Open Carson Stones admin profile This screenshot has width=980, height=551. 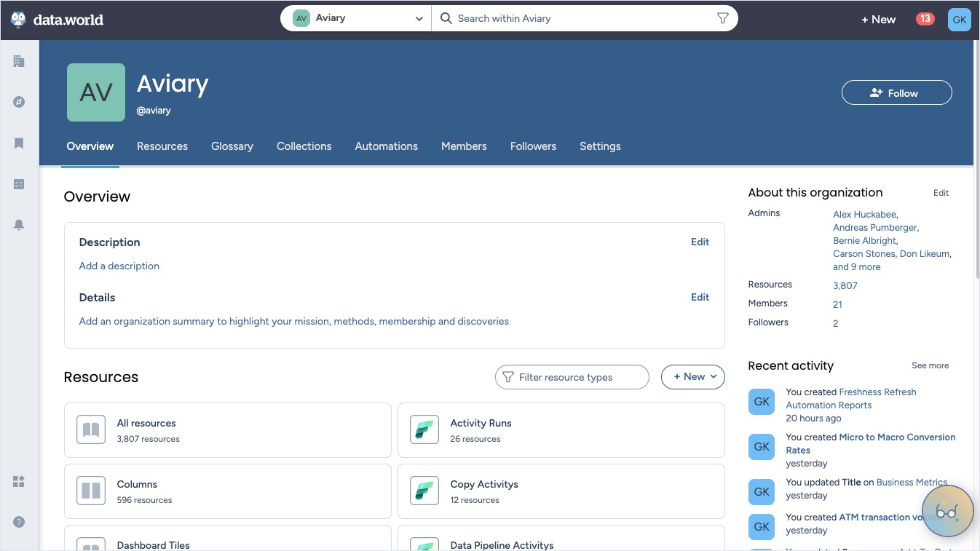pyautogui.click(x=864, y=254)
